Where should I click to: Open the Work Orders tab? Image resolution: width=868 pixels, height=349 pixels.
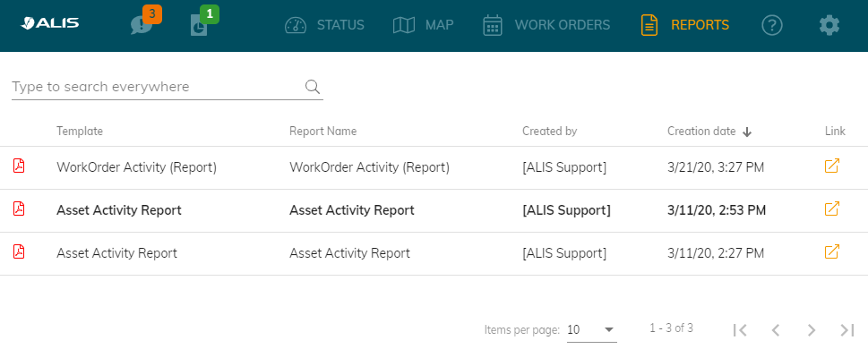[546, 25]
